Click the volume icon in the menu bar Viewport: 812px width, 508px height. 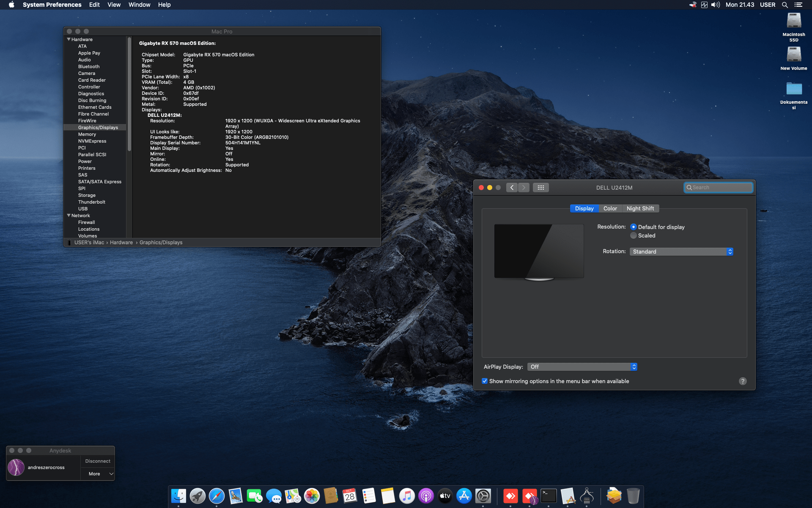point(715,5)
